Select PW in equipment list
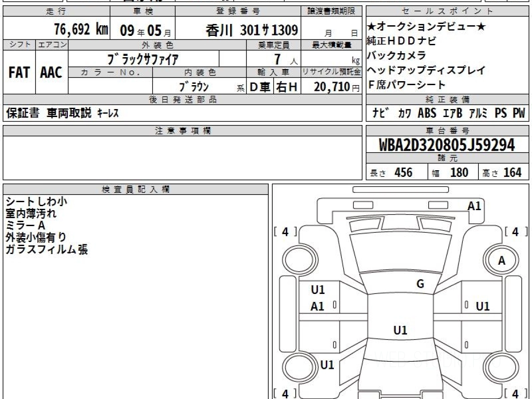This screenshot has width=532, height=399. pos(518,113)
